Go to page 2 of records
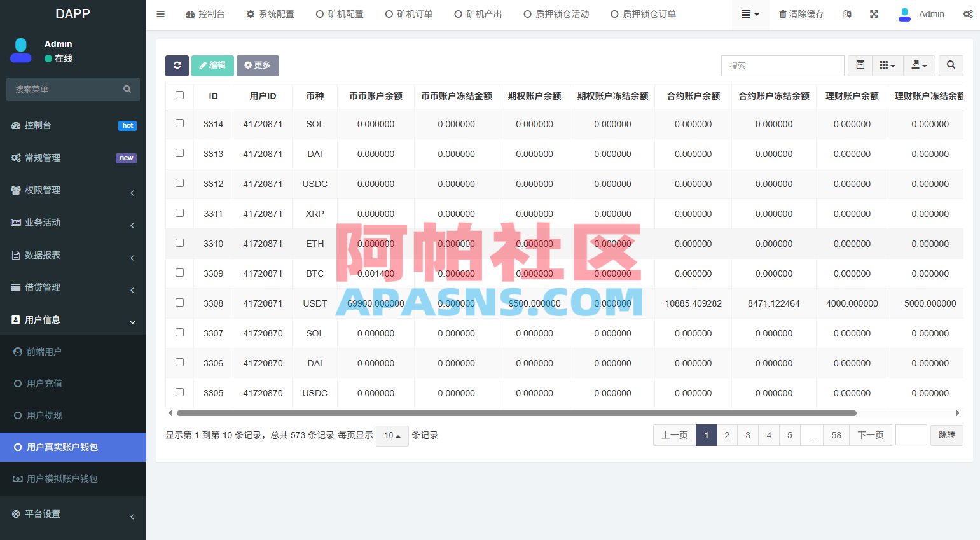 click(727, 435)
